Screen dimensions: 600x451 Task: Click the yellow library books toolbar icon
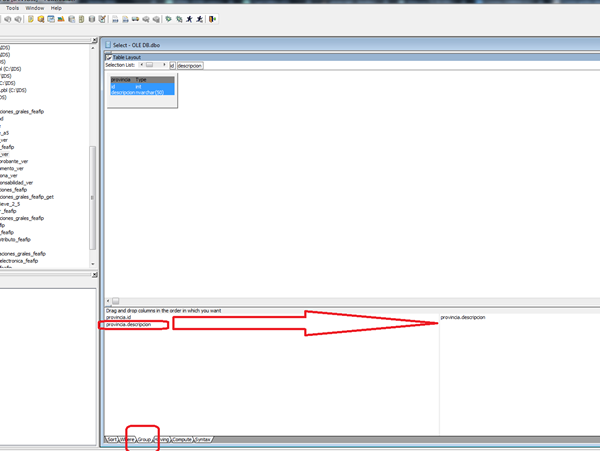[82, 19]
